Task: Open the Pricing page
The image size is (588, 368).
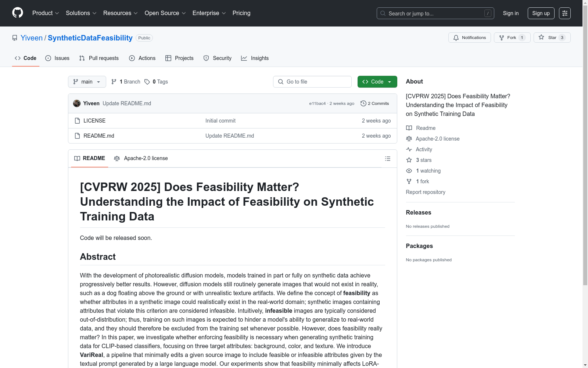Action: coord(241,13)
